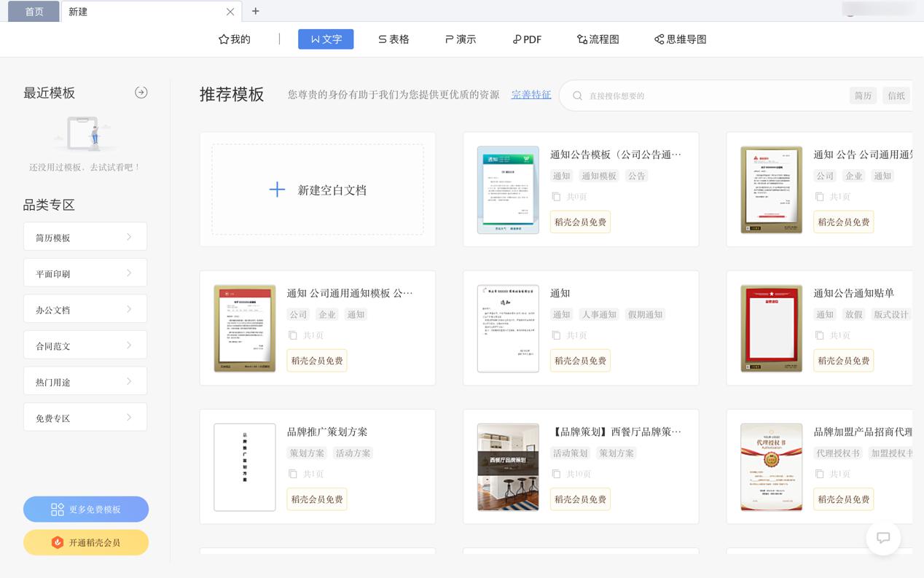Click the plus icon for 新建空白文档

(x=277, y=190)
